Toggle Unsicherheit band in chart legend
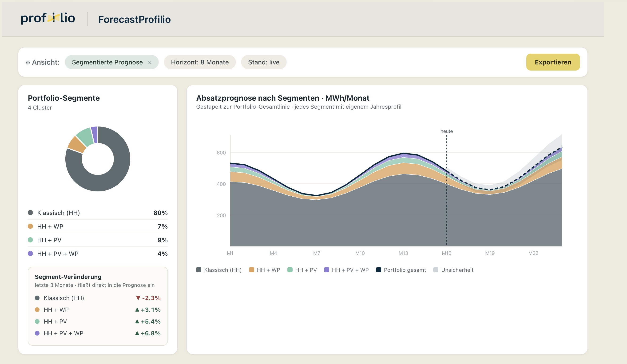Viewport: 627px width, 364px height. coord(453,270)
